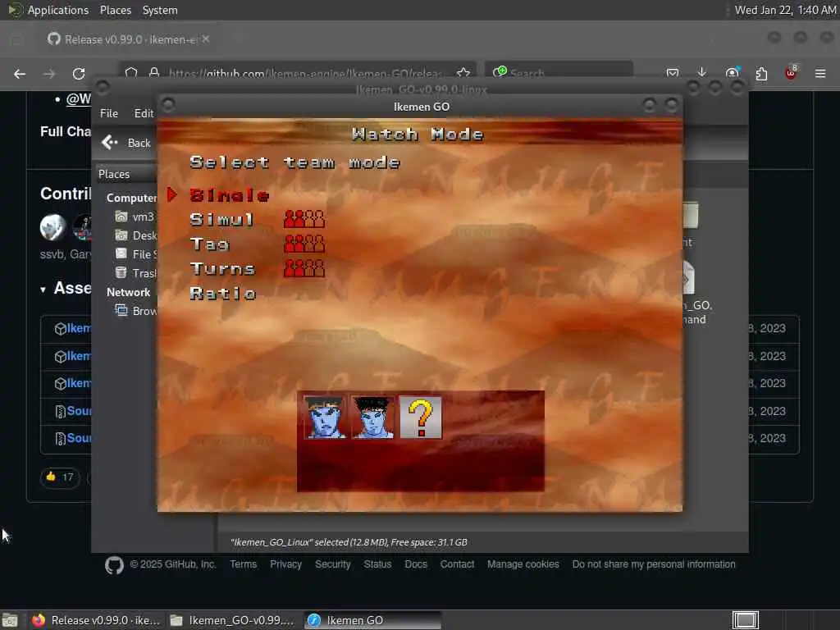Close the Release v0.99.0 browser tab
Image resolution: width=840 pixels, height=630 pixels.
point(206,39)
